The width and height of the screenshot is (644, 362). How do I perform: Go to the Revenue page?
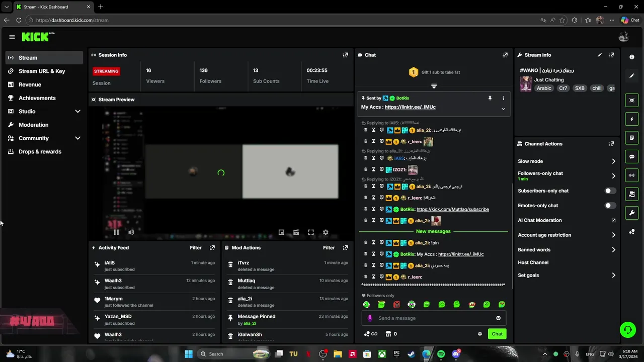point(44,84)
